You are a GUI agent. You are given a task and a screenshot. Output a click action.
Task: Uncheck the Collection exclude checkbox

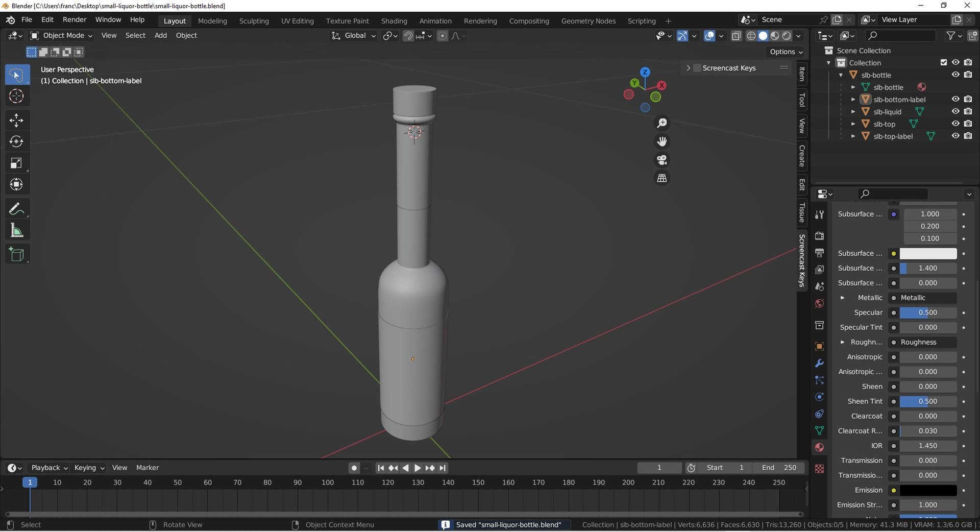(x=944, y=62)
